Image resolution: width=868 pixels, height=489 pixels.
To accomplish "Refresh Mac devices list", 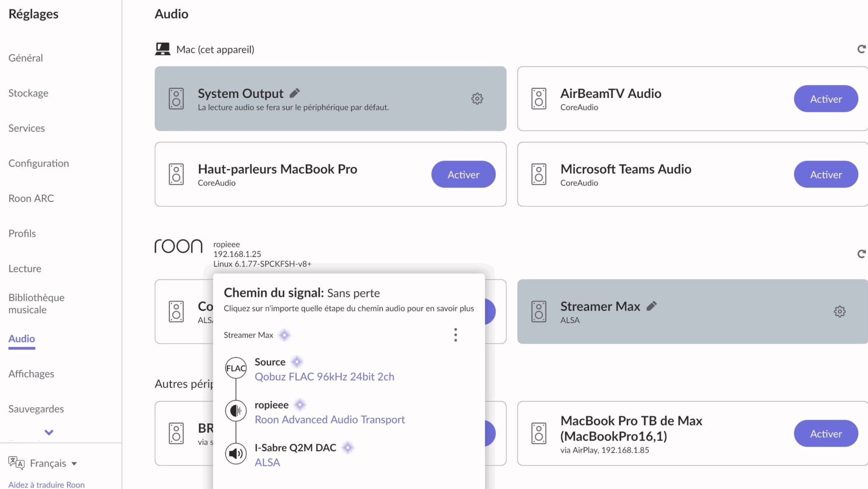I will (x=861, y=49).
